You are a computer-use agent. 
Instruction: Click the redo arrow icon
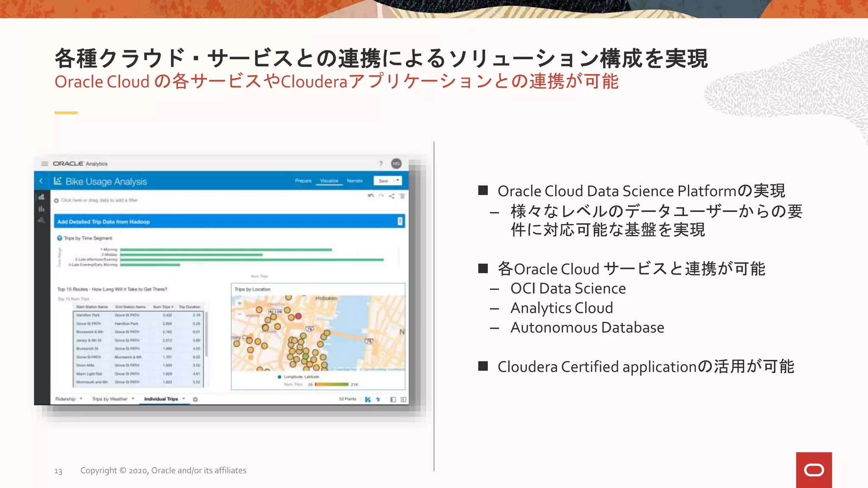pos(381,196)
